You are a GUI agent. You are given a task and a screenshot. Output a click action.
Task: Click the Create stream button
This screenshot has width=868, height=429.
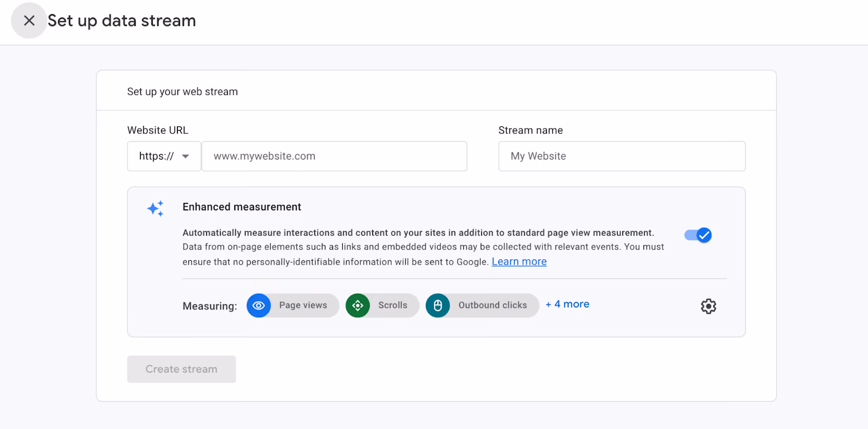(182, 369)
